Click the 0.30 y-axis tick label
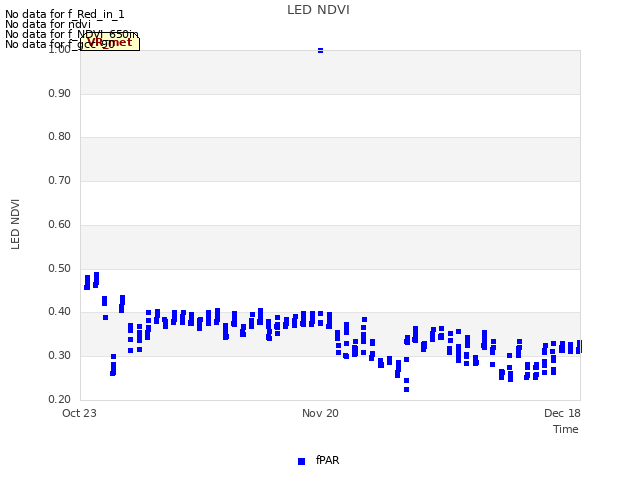Screen dimensions: 640x480 tap(60, 356)
